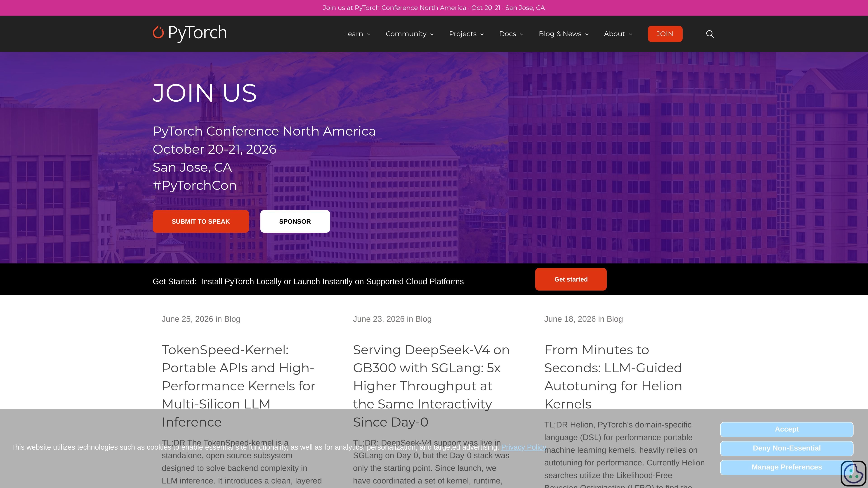The height and width of the screenshot is (488, 868).
Task: Click the #PyTorchCon hashtag text
Action: 194,185
